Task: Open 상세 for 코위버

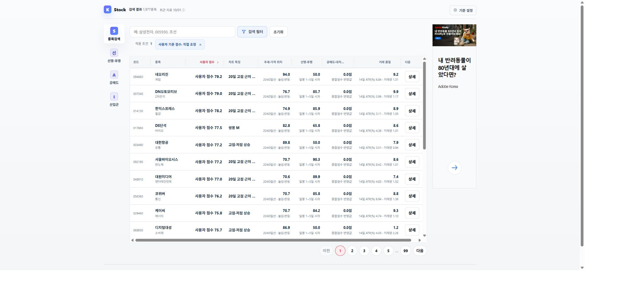Action: pyautogui.click(x=412, y=196)
